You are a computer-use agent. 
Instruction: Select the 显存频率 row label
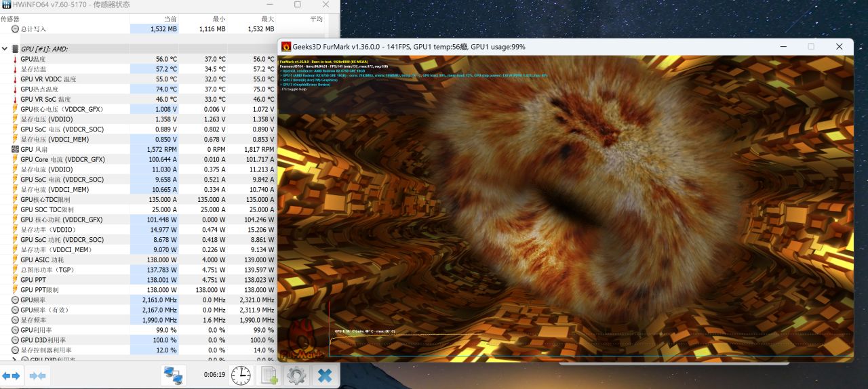coord(33,320)
